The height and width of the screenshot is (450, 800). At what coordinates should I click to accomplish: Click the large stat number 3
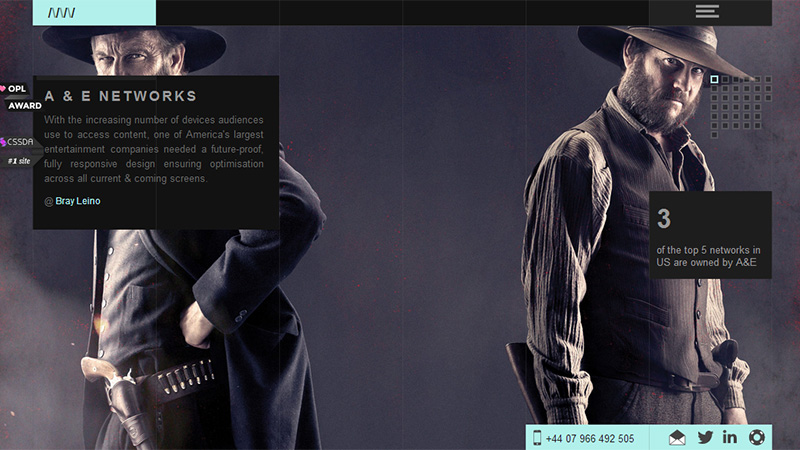664,218
